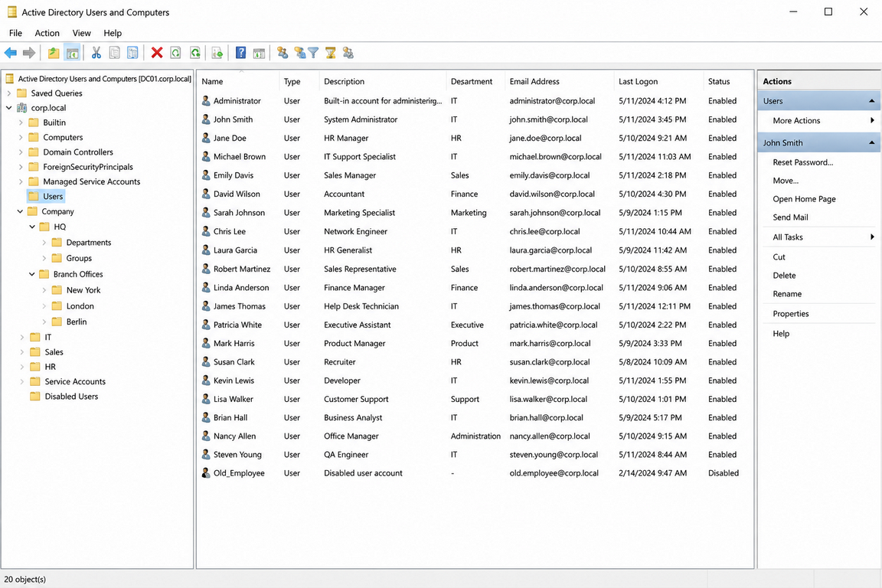Click the email michael.brown@corp.local
Image resolution: width=882 pixels, height=588 pixels.
pos(555,156)
